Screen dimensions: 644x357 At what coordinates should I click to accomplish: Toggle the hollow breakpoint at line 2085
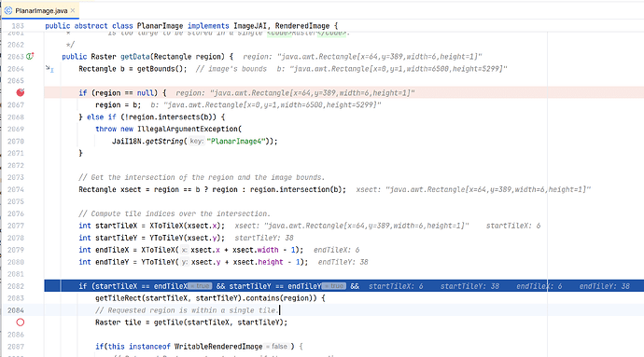pos(21,323)
